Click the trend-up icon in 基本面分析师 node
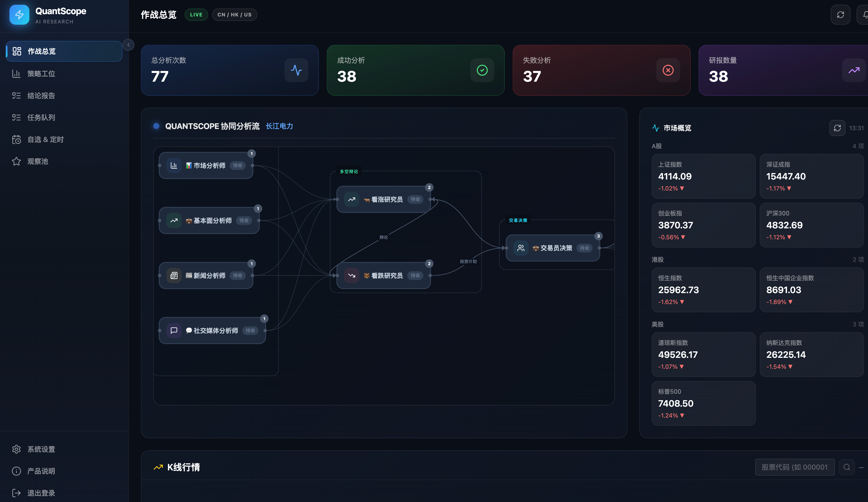 [174, 221]
